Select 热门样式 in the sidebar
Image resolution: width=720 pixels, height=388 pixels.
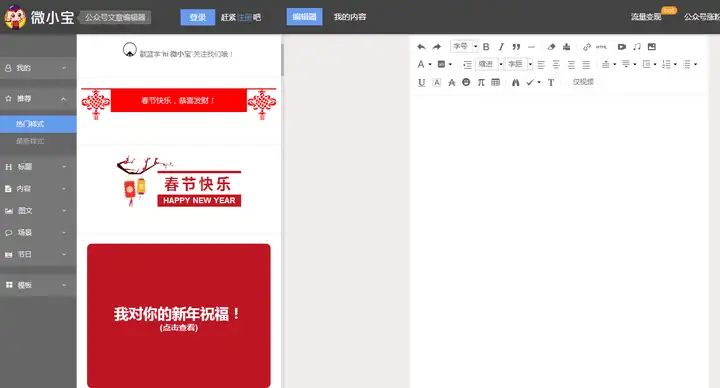click(38, 124)
